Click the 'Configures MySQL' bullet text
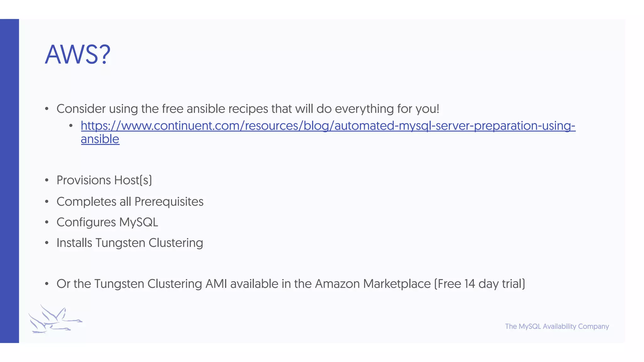This screenshot has width=644, height=362. pyautogui.click(x=107, y=222)
